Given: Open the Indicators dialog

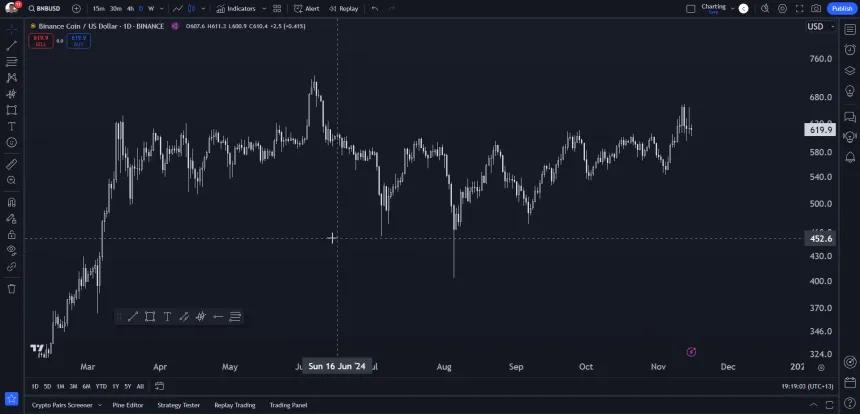Looking at the screenshot, I should (236, 9).
